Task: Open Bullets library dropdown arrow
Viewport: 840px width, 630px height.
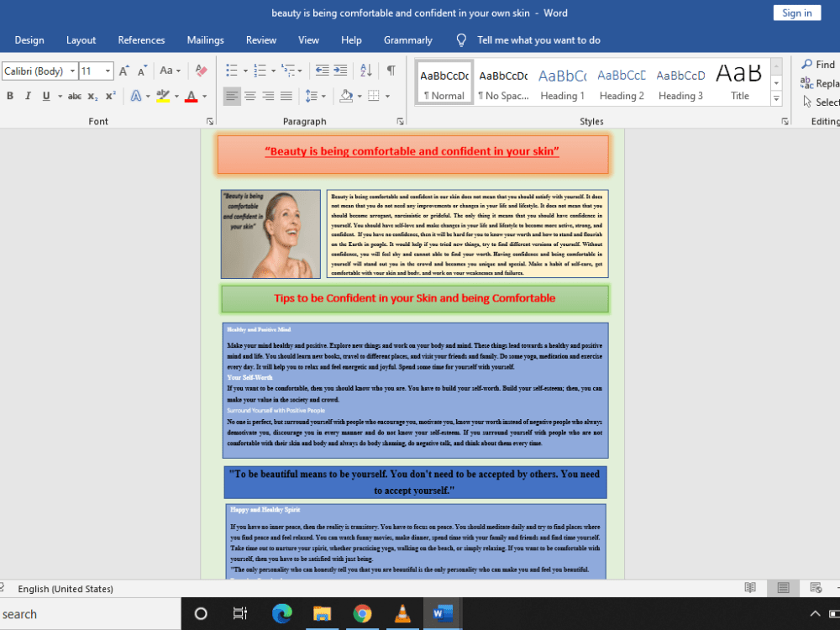Action: 245,71
